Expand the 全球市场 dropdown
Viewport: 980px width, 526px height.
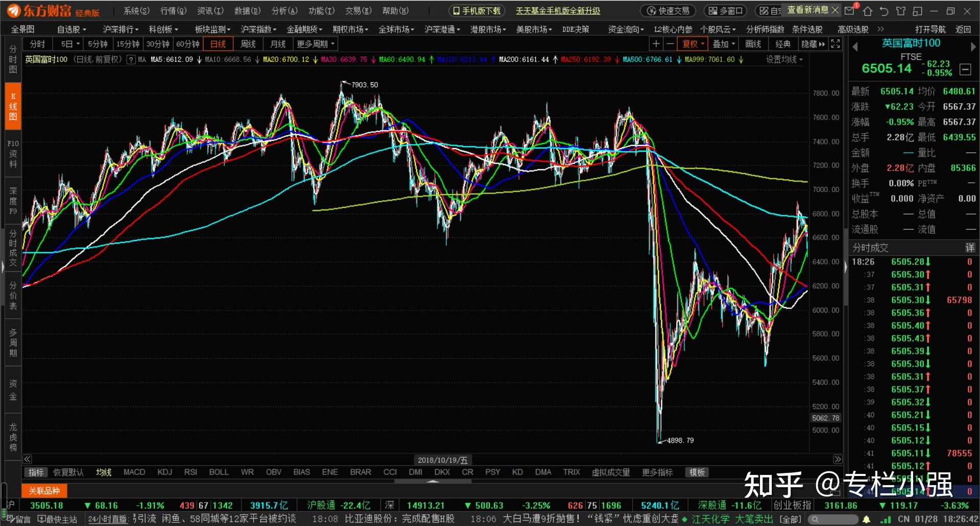(397, 29)
